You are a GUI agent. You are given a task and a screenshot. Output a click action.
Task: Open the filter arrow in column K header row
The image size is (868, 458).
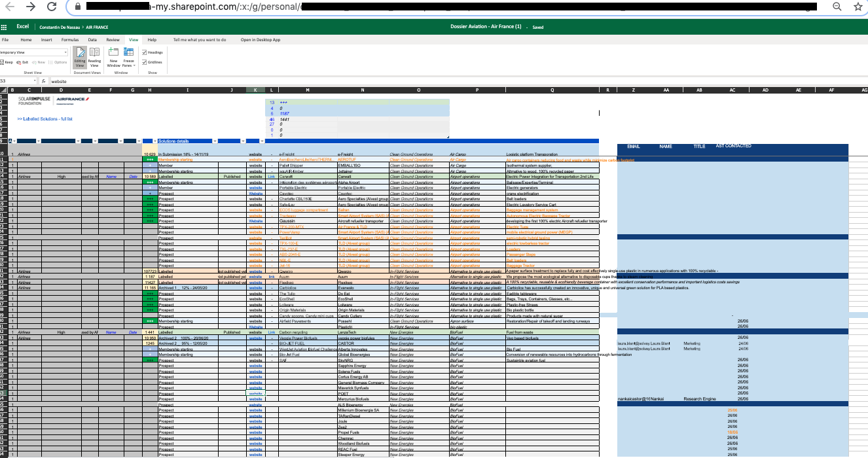point(262,141)
